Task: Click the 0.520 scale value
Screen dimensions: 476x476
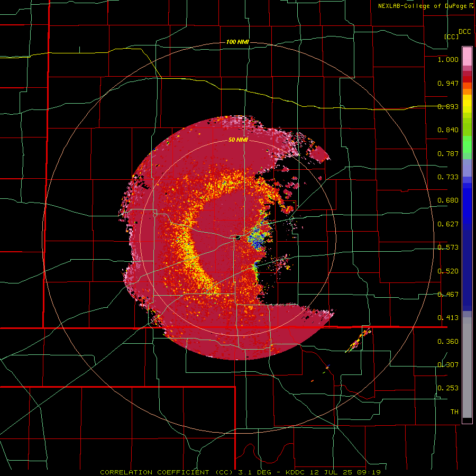Action: pos(448,271)
